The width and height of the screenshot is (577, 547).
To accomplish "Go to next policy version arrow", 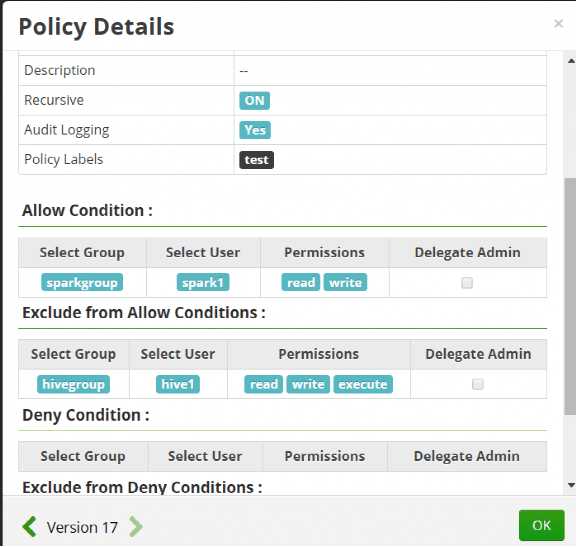I will click(x=135, y=527).
